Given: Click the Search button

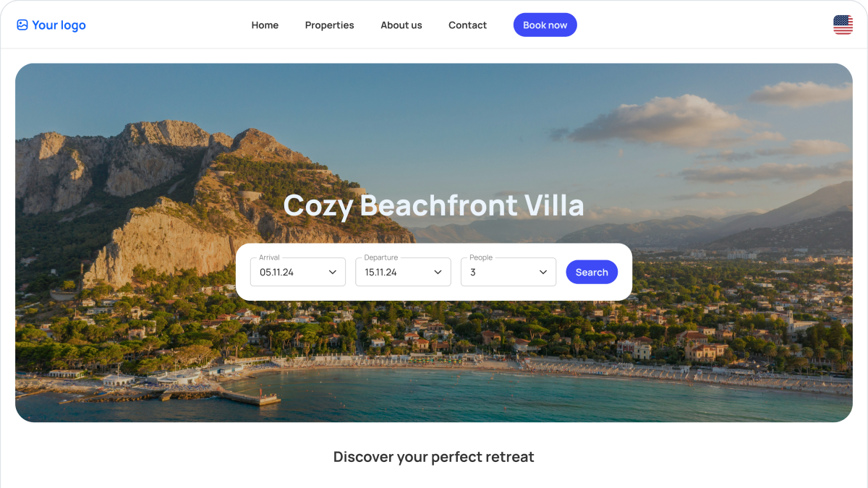Looking at the screenshot, I should point(592,272).
